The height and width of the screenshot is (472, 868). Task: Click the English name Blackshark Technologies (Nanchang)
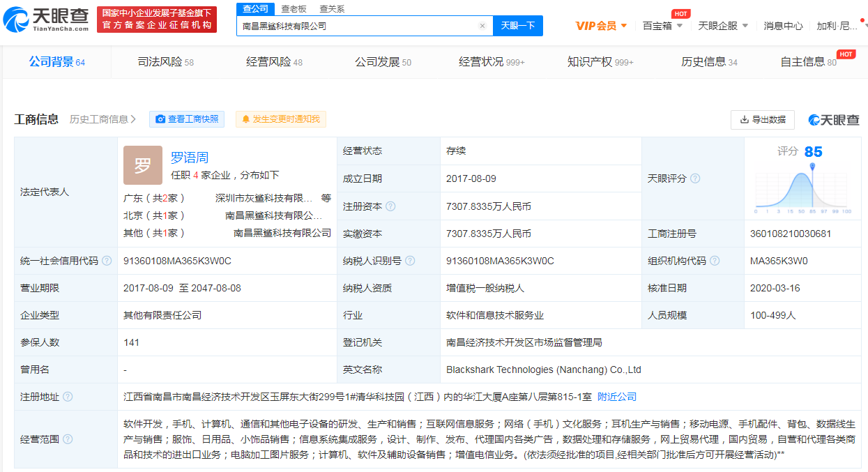[x=544, y=370]
